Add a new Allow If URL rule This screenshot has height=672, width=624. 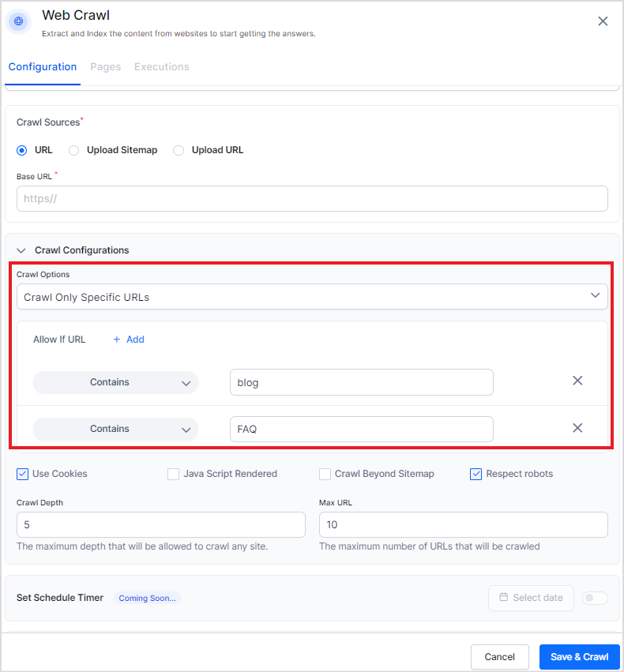pyautogui.click(x=129, y=340)
